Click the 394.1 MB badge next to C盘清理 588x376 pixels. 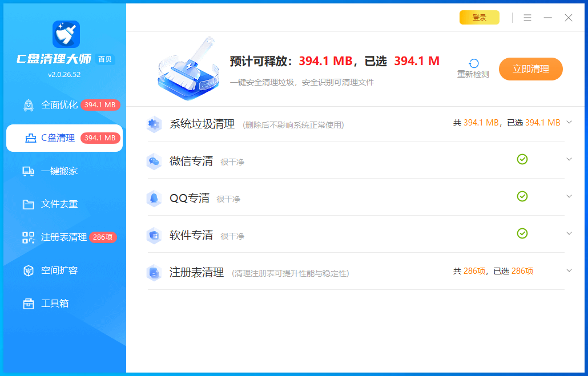point(100,138)
